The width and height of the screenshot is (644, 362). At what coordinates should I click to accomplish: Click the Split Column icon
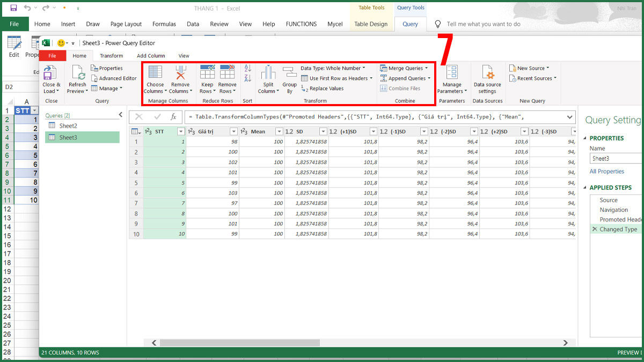(268, 73)
